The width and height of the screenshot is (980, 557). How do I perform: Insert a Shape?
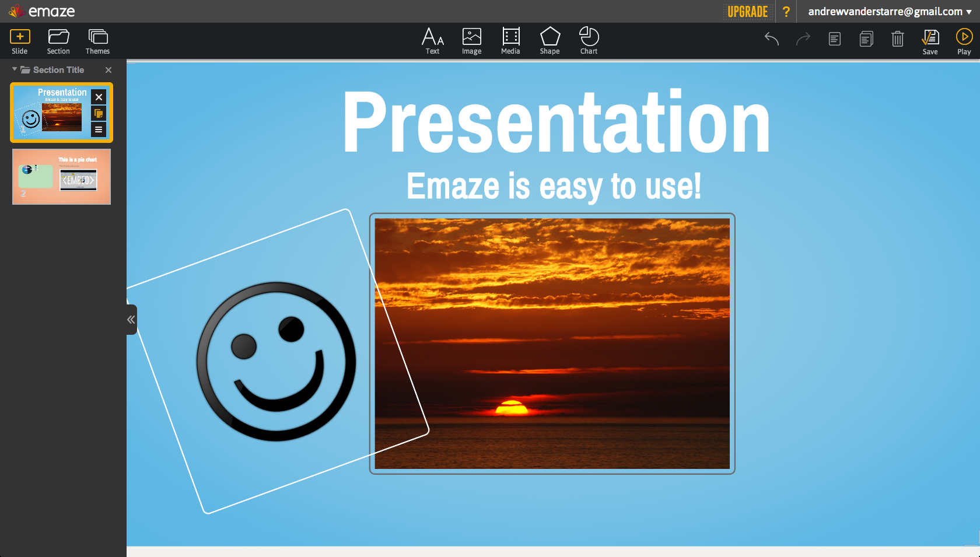549,41
